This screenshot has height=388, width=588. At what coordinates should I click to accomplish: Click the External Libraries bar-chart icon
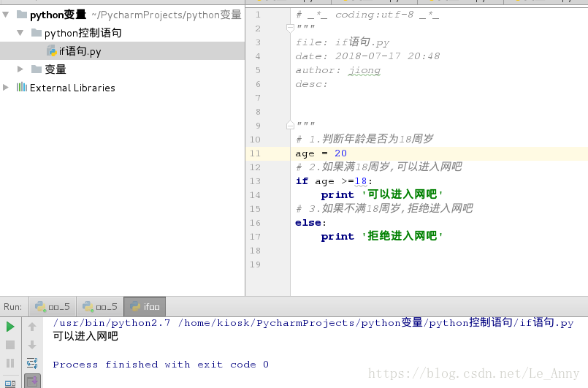click(x=22, y=87)
